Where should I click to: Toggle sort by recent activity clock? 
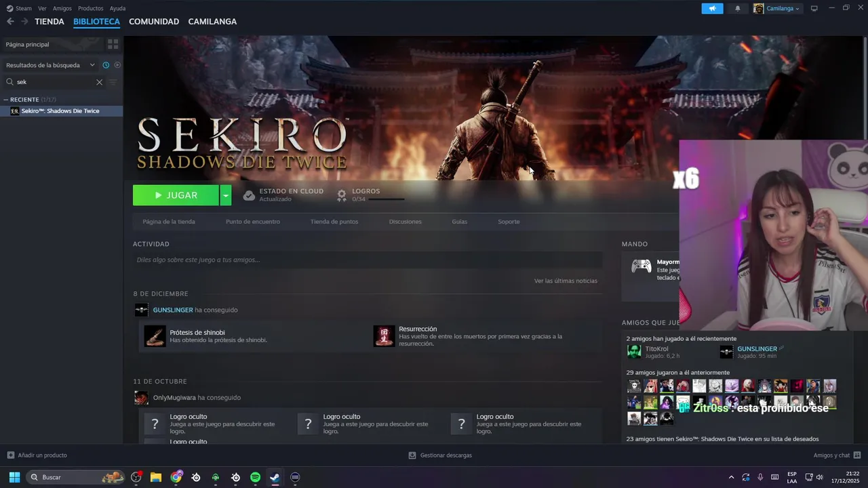[106, 65]
